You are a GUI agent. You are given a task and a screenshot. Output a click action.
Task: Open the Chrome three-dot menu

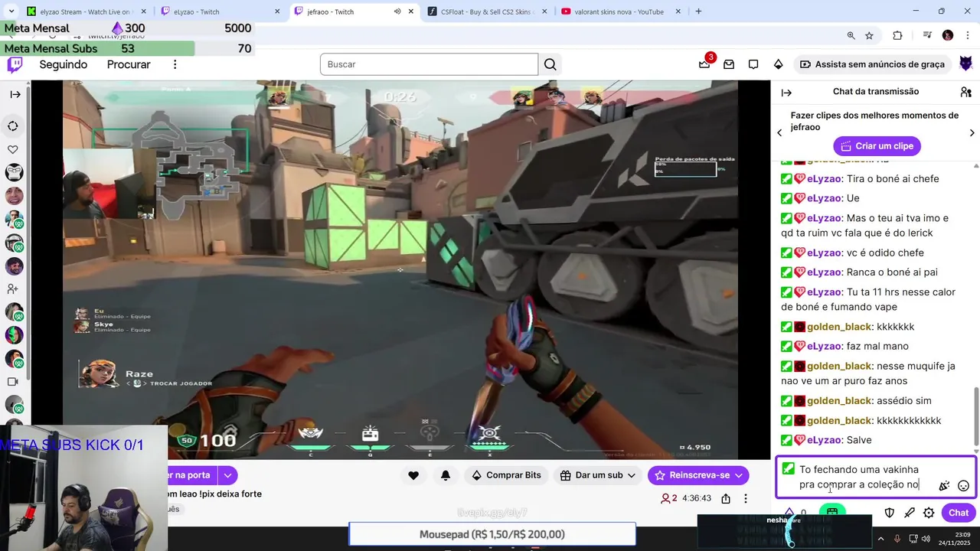[x=968, y=35]
